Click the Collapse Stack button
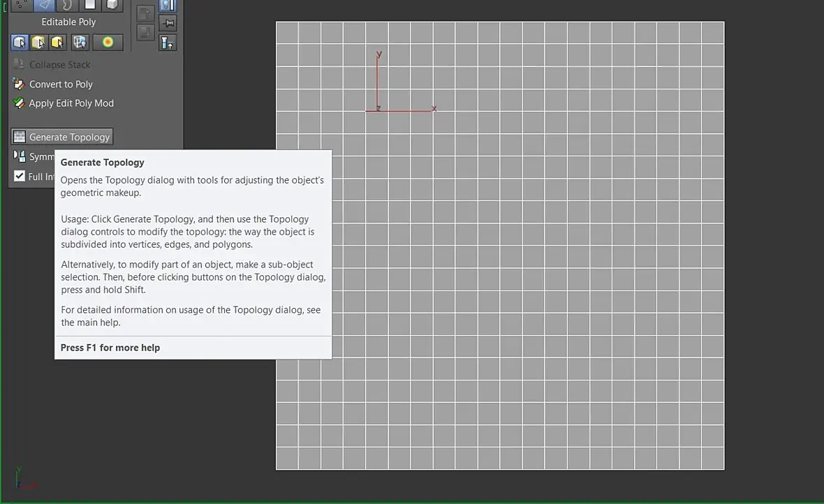The height and width of the screenshot is (504, 824). click(52, 65)
